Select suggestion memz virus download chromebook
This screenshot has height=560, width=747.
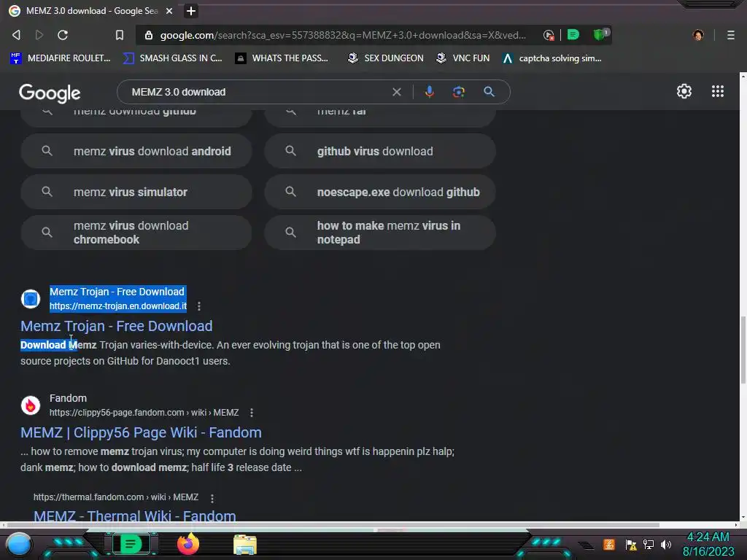click(136, 233)
